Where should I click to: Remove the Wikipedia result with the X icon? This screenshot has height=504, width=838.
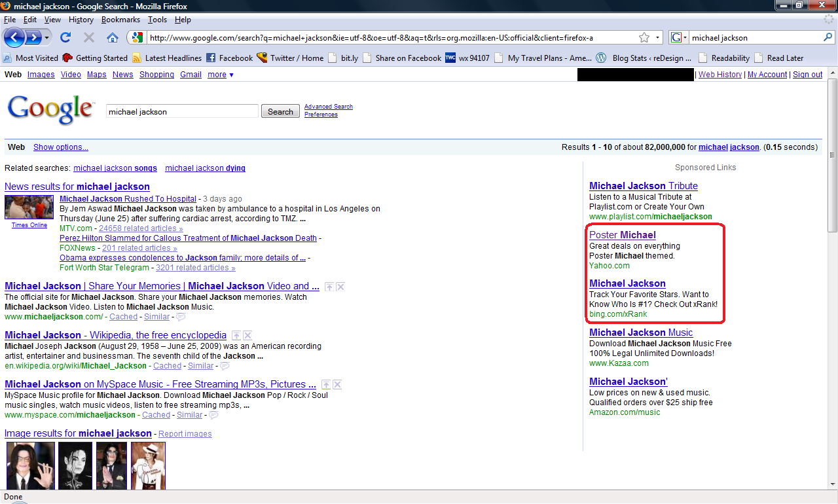tap(247, 335)
